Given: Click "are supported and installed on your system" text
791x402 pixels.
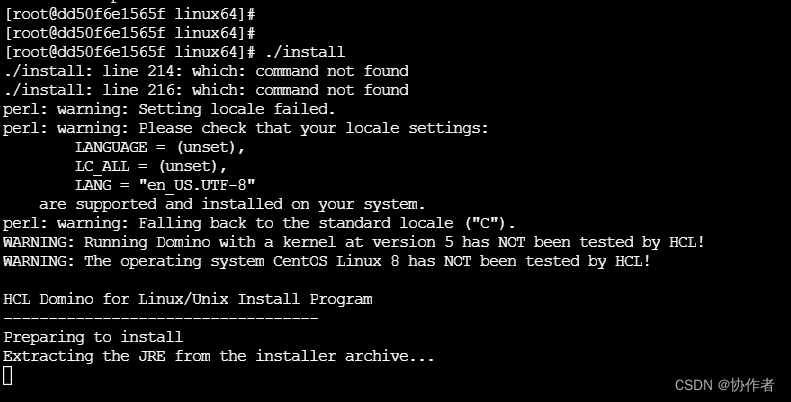Looking at the screenshot, I should 225,204.
